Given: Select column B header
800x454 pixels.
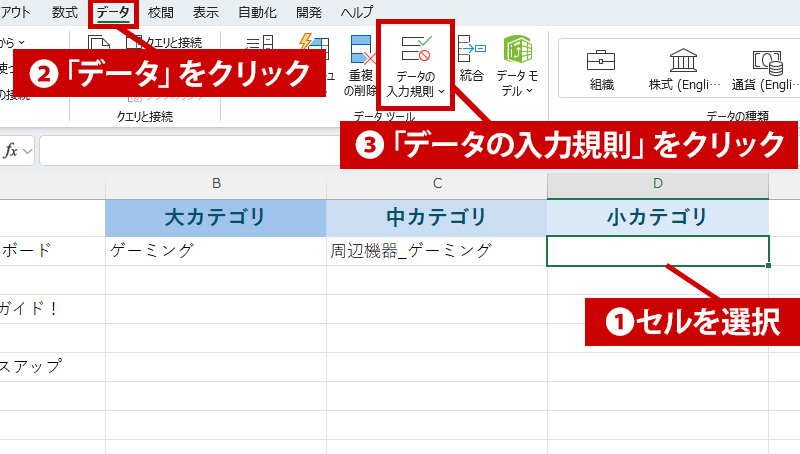Looking at the screenshot, I should [216, 184].
